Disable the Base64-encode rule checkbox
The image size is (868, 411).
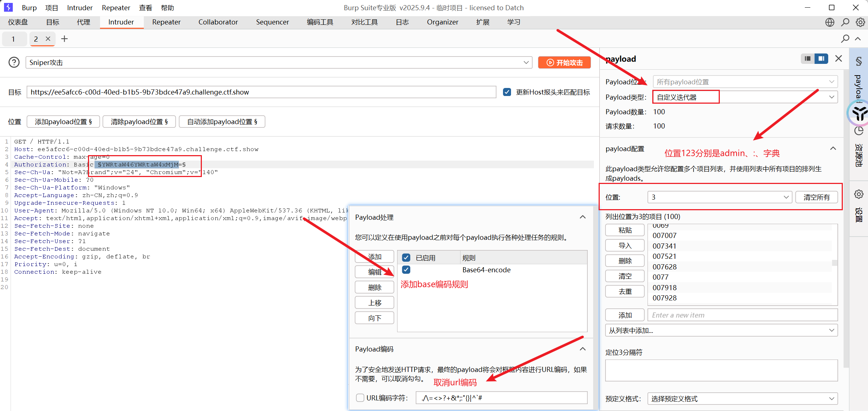pos(406,270)
